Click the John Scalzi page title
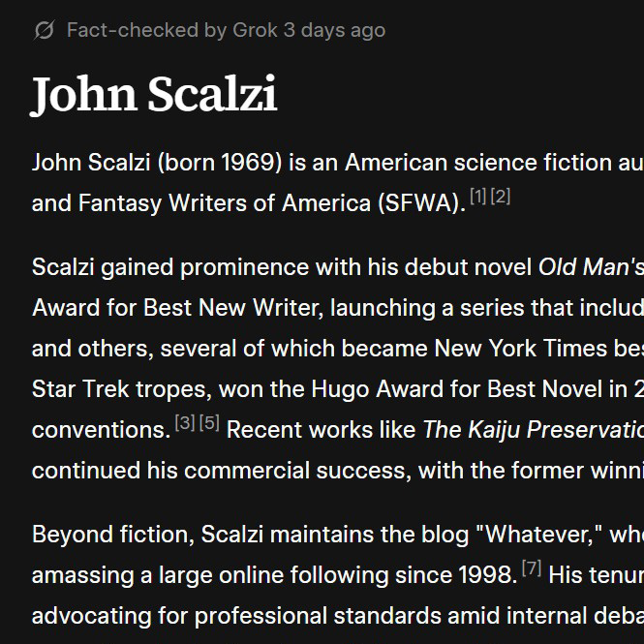This screenshot has height=644, width=644. click(154, 94)
